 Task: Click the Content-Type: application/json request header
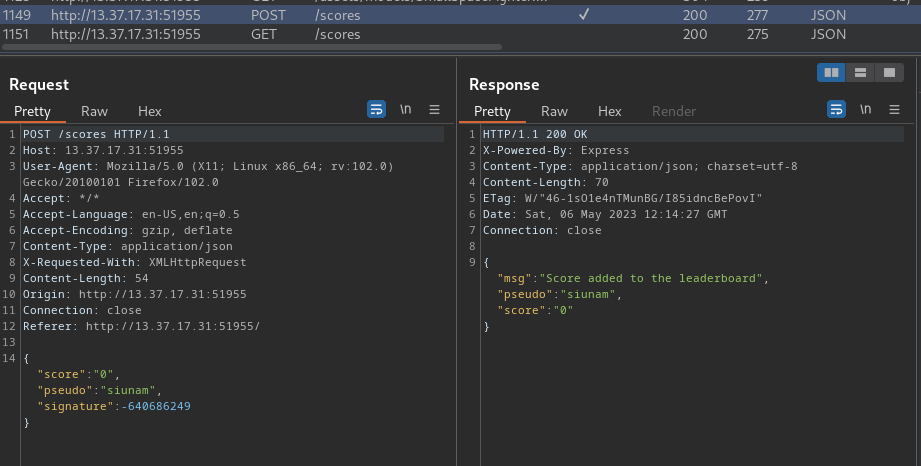pos(127,246)
